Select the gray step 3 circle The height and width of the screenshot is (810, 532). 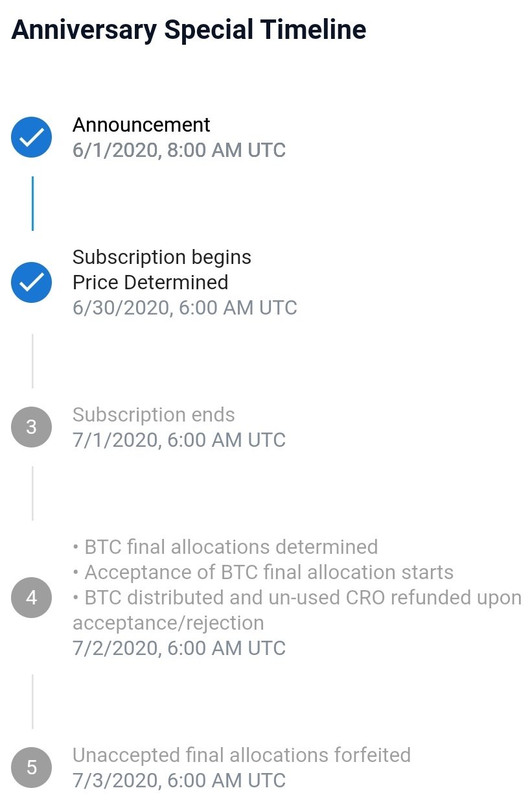[x=31, y=427]
